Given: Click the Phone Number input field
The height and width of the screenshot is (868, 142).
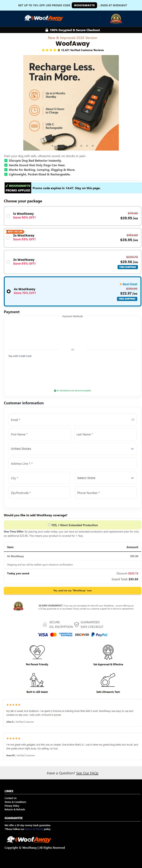Looking at the screenshot, I should (105, 493).
